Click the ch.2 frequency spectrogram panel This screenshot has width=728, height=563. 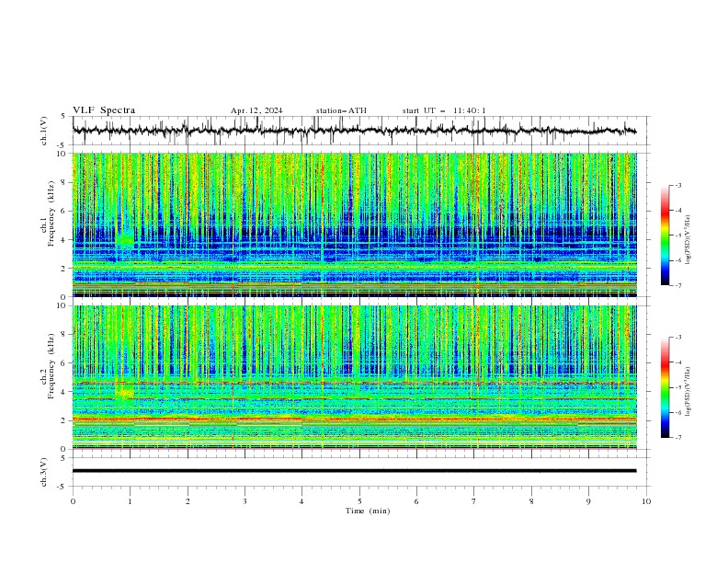pos(354,377)
